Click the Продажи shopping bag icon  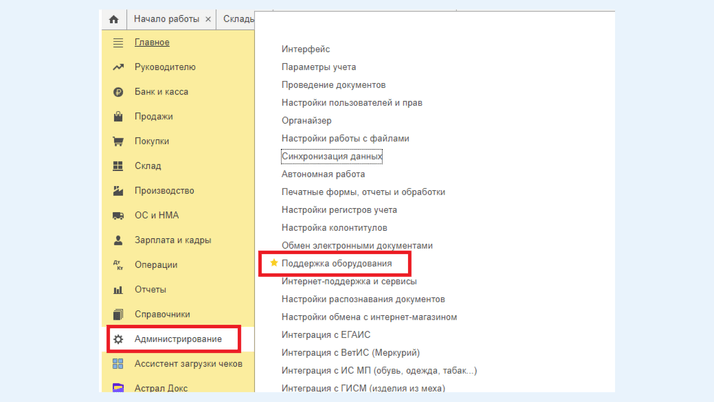118,117
